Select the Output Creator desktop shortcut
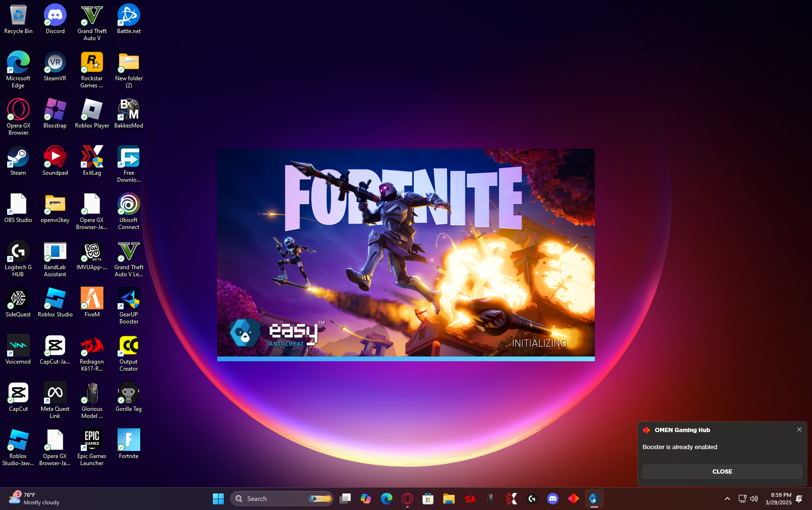The width and height of the screenshot is (812, 510). point(129,353)
